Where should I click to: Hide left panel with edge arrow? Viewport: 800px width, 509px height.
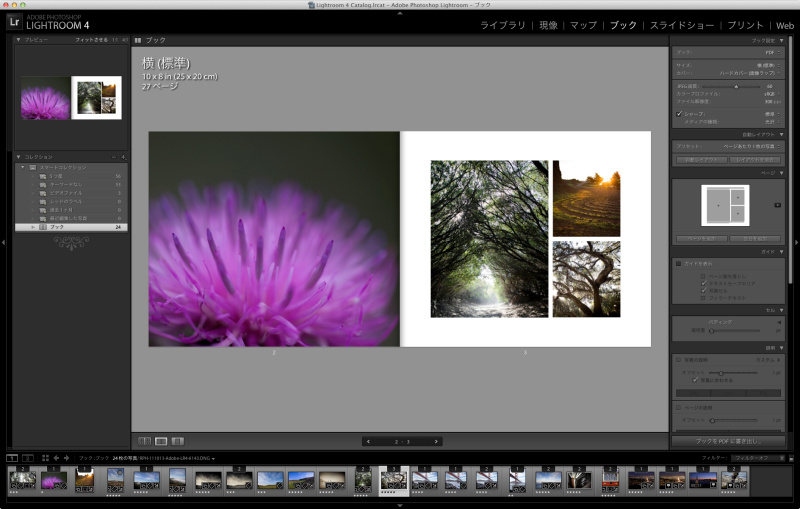tap(3, 242)
